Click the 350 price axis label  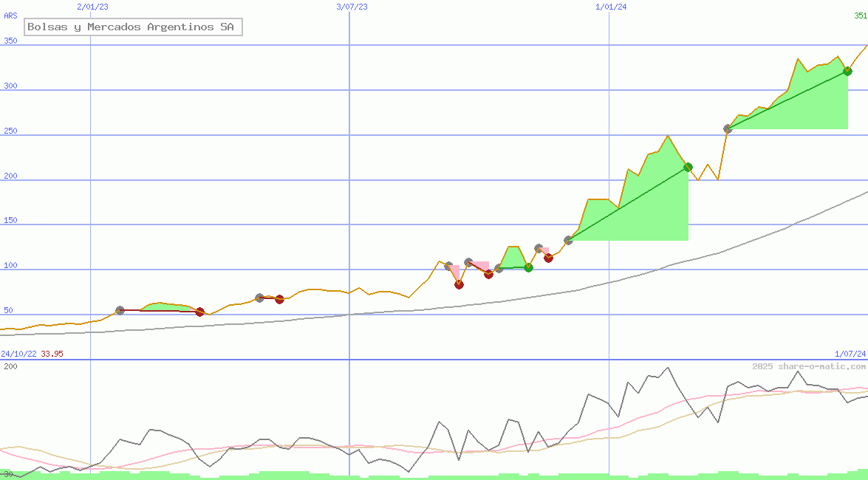(10, 41)
